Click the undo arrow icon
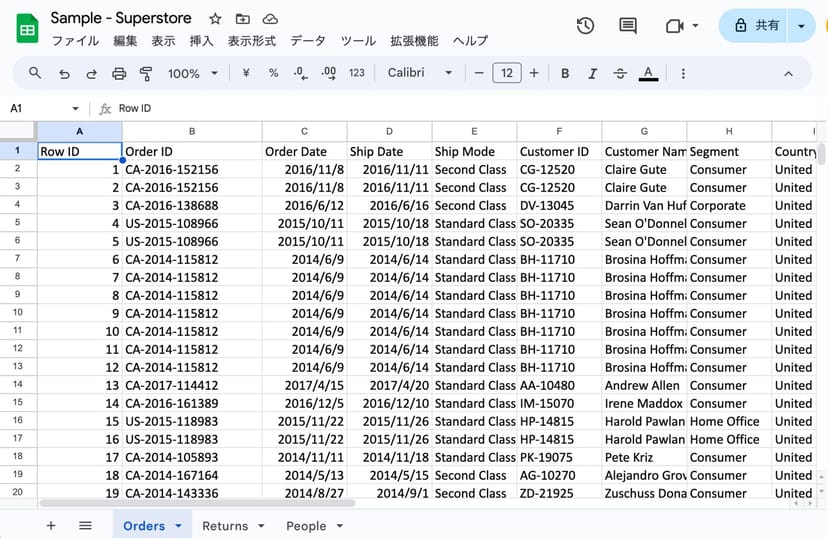The height and width of the screenshot is (538, 828). pos(64,73)
